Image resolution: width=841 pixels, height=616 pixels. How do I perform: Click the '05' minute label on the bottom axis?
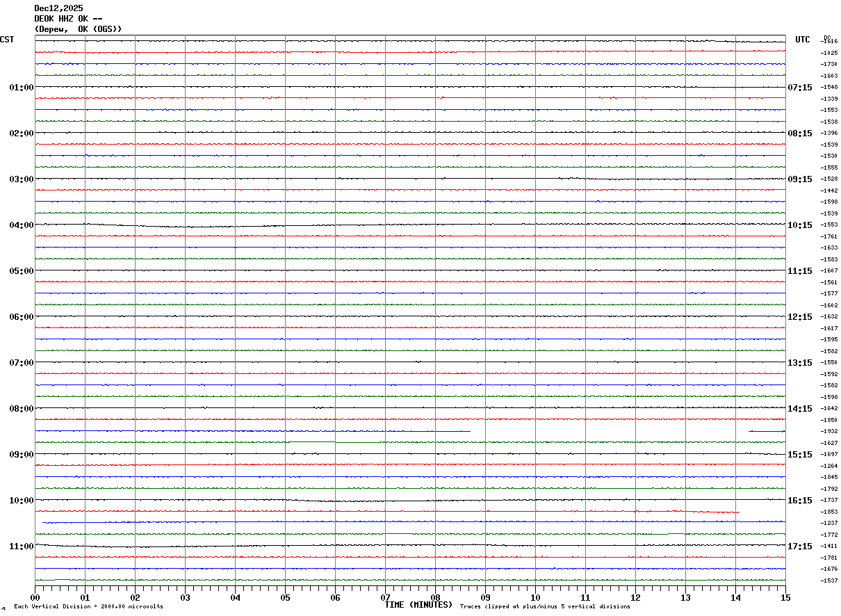point(285,597)
